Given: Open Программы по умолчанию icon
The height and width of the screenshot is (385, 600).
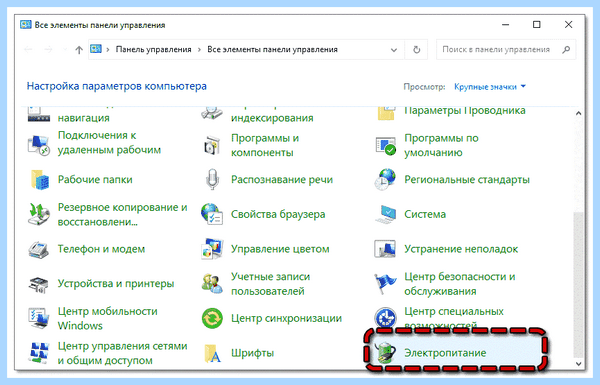Looking at the screenshot, I should [x=385, y=145].
